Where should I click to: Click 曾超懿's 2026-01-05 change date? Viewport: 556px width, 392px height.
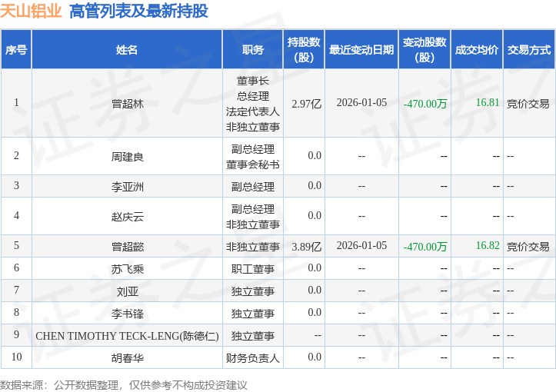pos(361,246)
